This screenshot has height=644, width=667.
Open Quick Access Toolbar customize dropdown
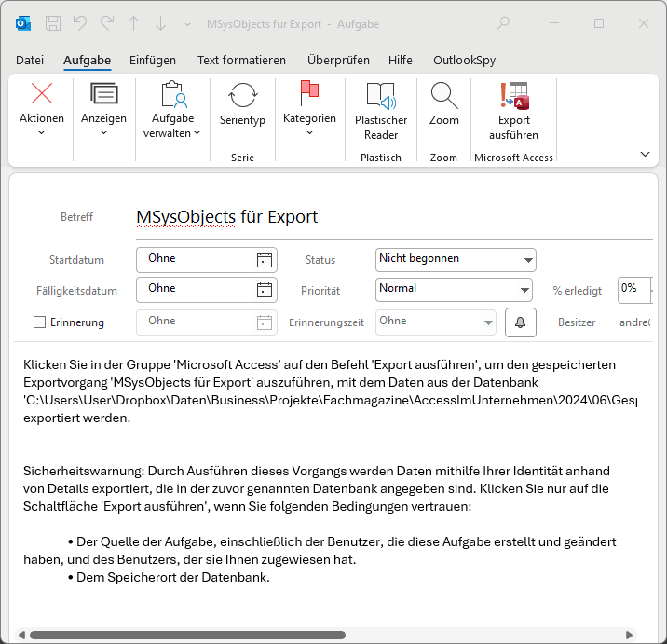tap(187, 23)
